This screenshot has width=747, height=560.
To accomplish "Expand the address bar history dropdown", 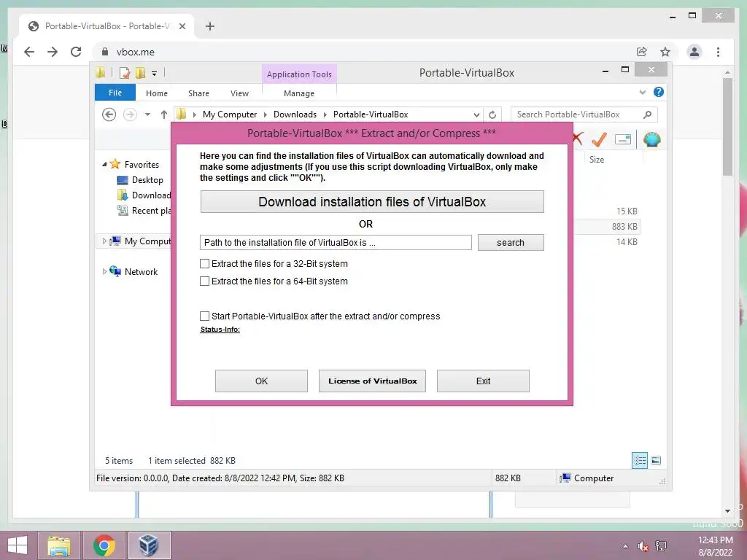I will [476, 114].
